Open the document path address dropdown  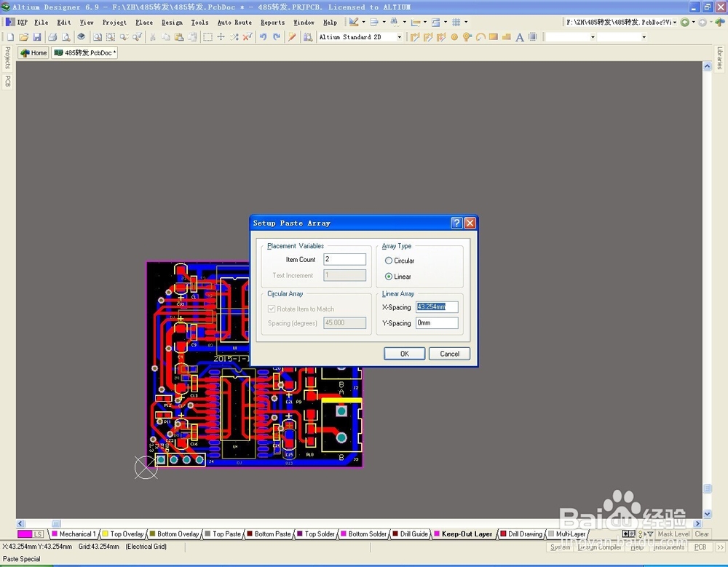click(x=675, y=22)
